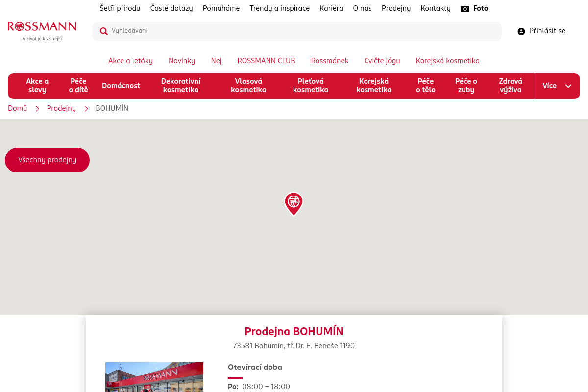Select Pleťová kosmetika category
This screenshot has height=392, width=588.
pyautogui.click(x=311, y=86)
